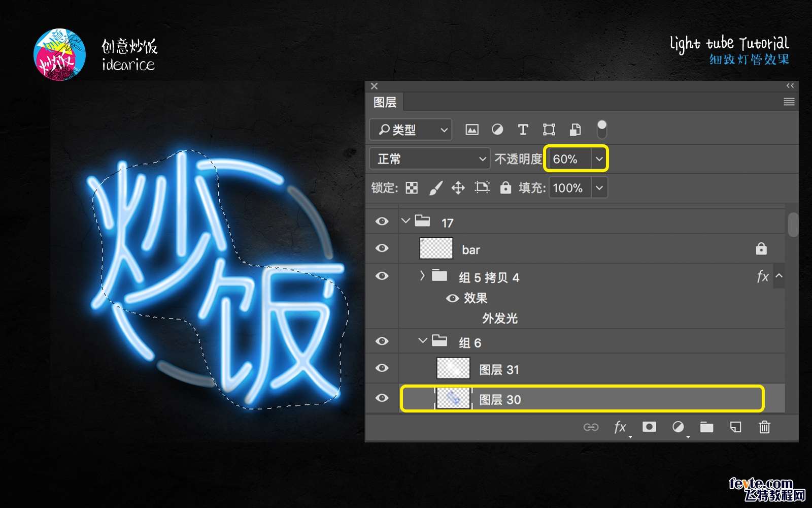Click the fx badge on 组 5 拷贝 4
Screen dimensions: 812x508
(762, 276)
